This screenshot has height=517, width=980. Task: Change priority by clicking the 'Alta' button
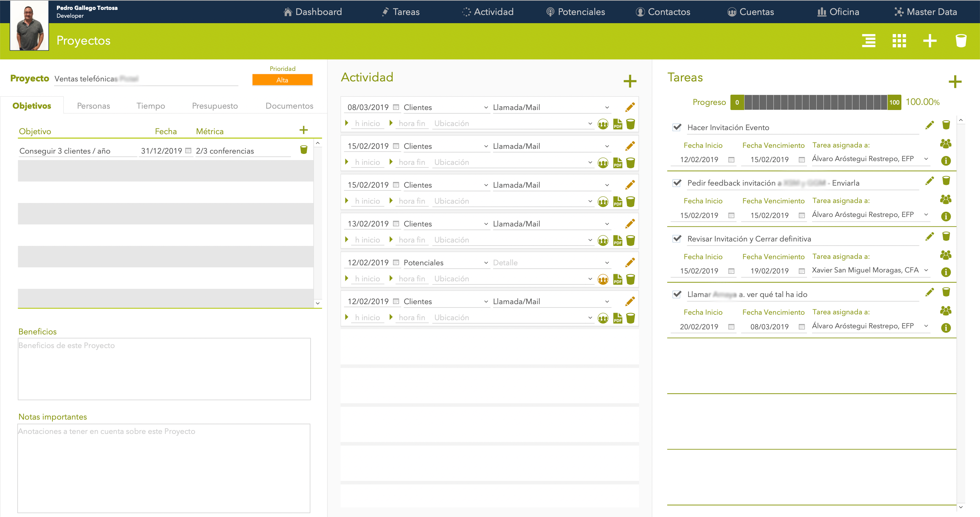pyautogui.click(x=282, y=80)
